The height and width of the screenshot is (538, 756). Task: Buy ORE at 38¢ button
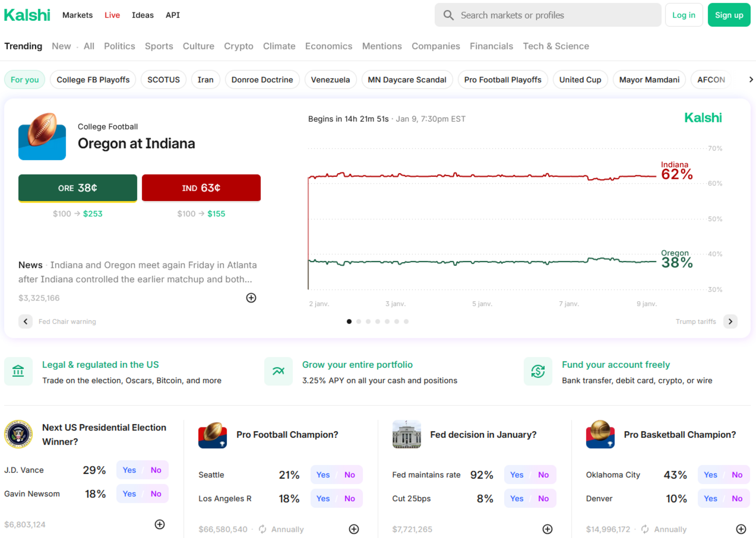click(78, 188)
